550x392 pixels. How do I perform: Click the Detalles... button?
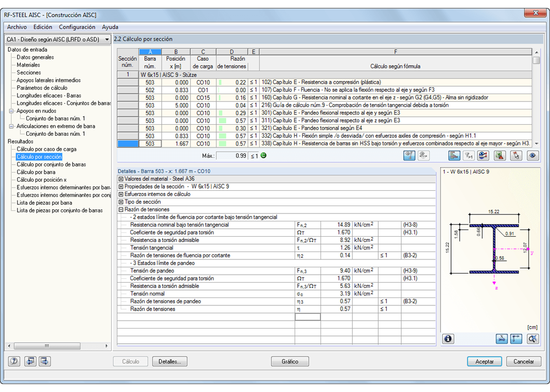tap(170, 361)
